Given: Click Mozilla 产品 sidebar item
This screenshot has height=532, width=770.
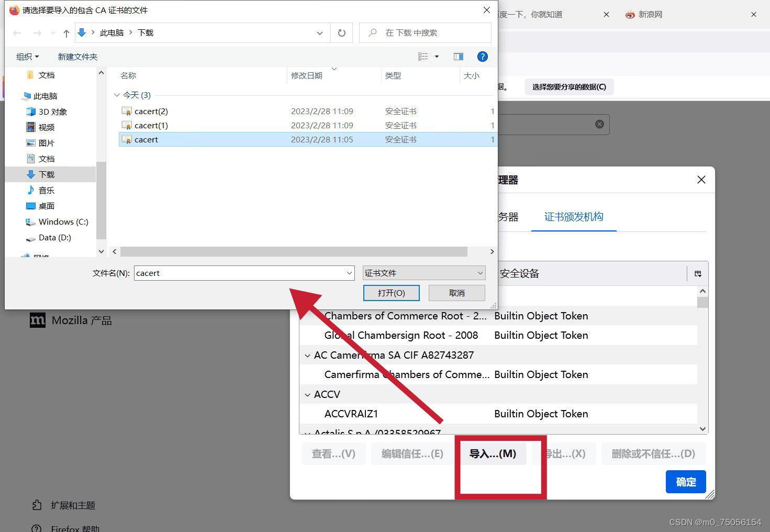Looking at the screenshot, I should (71, 320).
